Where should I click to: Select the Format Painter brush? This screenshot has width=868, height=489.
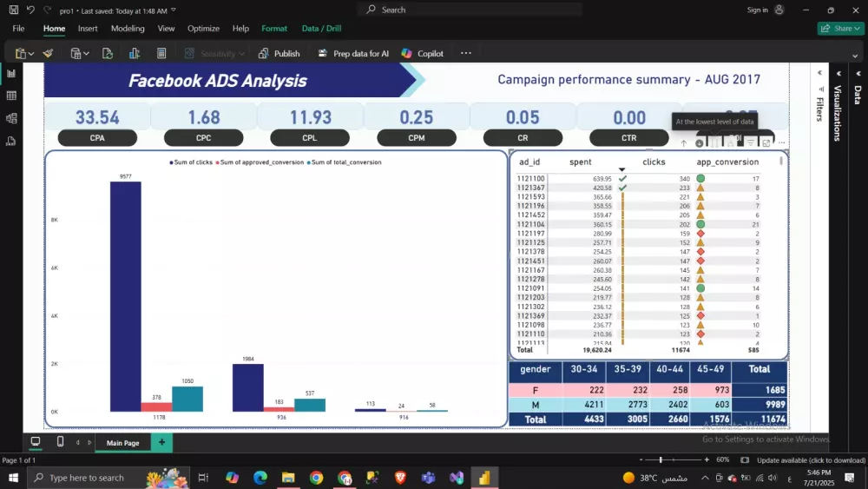point(48,54)
